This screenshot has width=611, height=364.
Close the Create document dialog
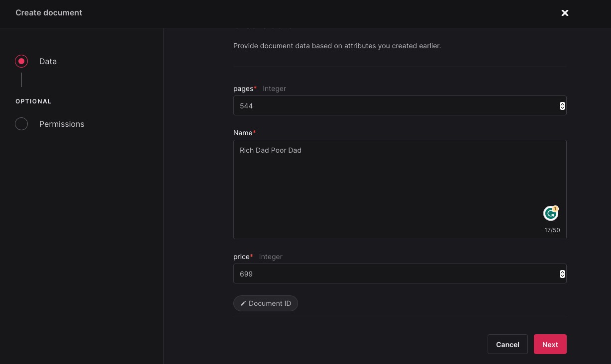click(x=565, y=13)
